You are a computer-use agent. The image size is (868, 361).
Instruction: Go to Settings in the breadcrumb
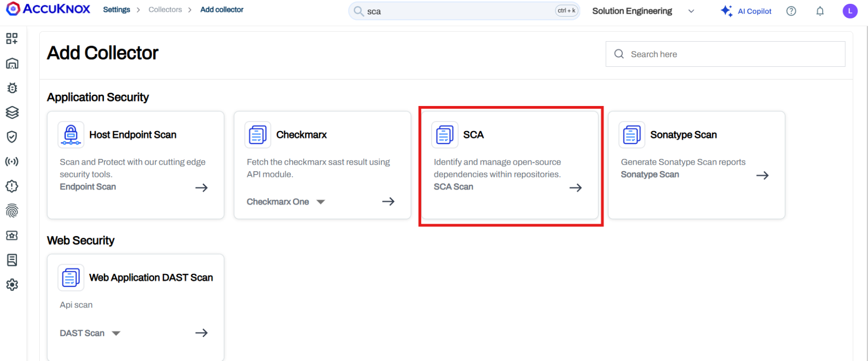click(116, 10)
